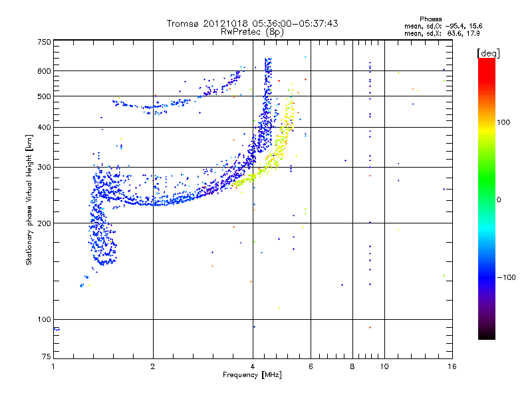532x399 pixels.
Task: Click the y-axis label '400'
Action: 44,127
